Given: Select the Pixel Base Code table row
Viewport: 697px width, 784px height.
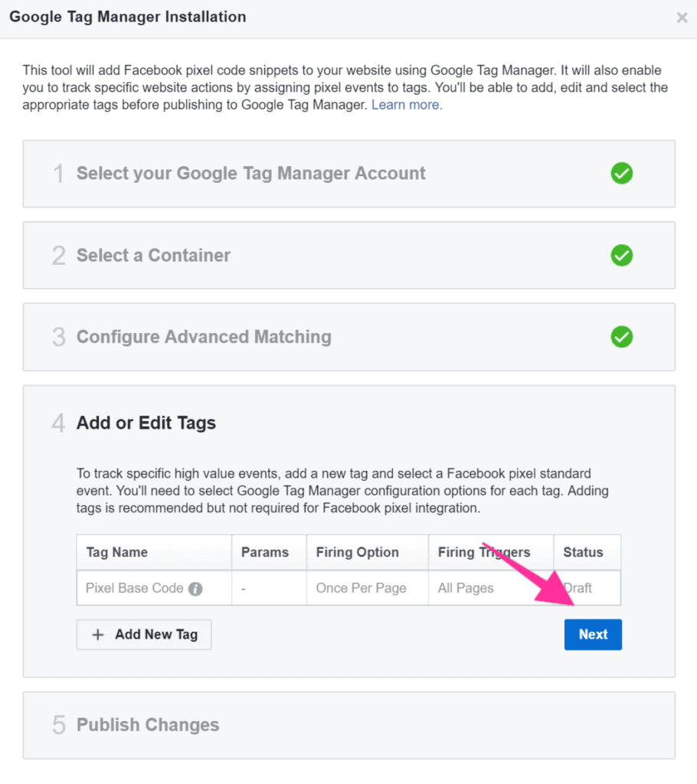Looking at the screenshot, I should (348, 588).
